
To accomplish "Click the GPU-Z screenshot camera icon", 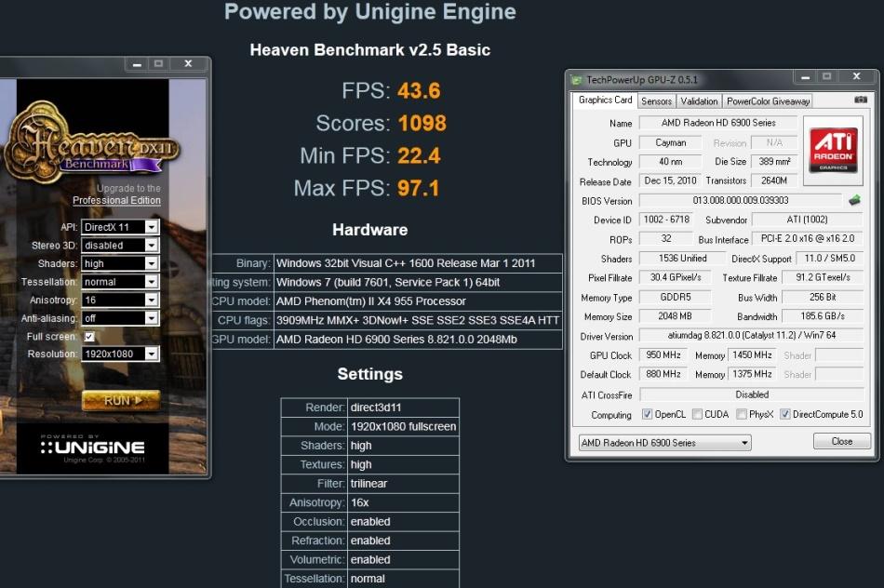I will 861,100.
